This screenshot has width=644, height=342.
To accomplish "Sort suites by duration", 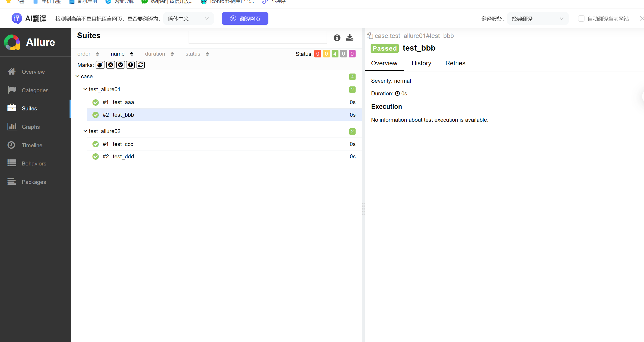I will click(160, 54).
